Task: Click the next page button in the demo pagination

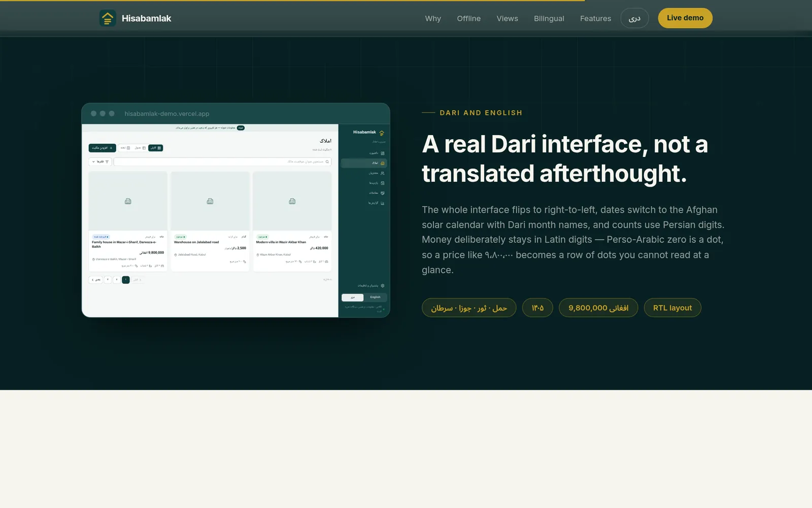Action: (x=95, y=280)
